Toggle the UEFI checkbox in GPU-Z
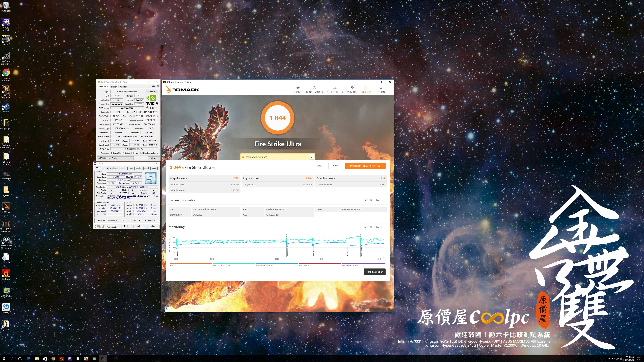The width and height of the screenshot is (644, 362). [151, 108]
